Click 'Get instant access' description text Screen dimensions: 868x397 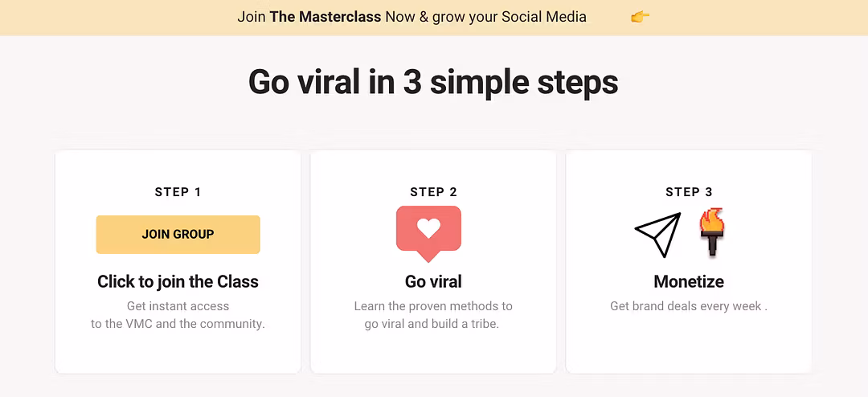(x=178, y=305)
